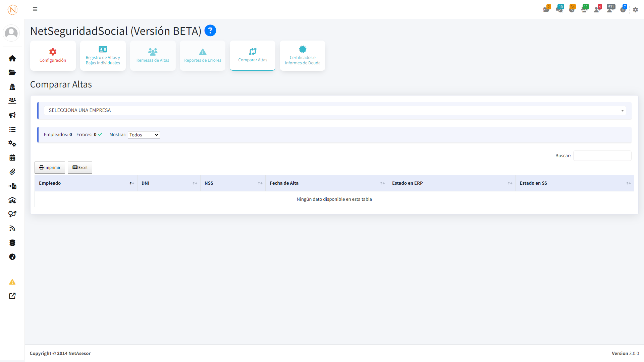644x362 pixels.
Task: Open the Configuración tab
Action: (x=53, y=56)
